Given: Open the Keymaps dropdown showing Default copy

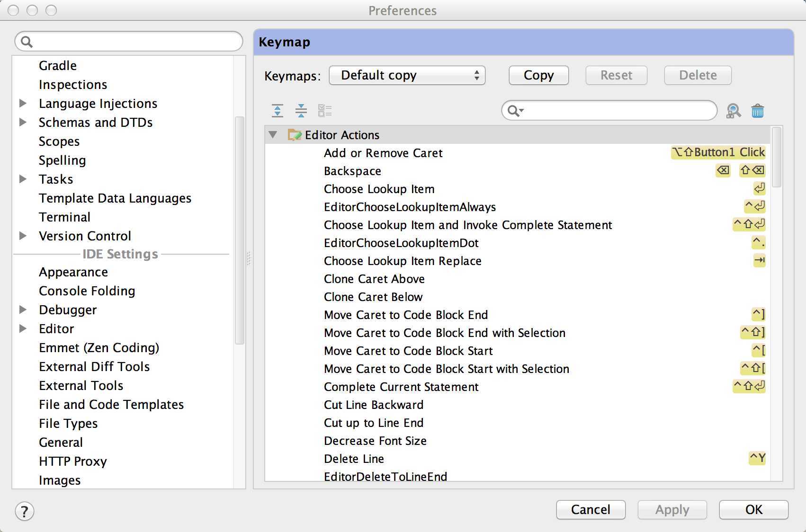Looking at the screenshot, I should pos(407,75).
